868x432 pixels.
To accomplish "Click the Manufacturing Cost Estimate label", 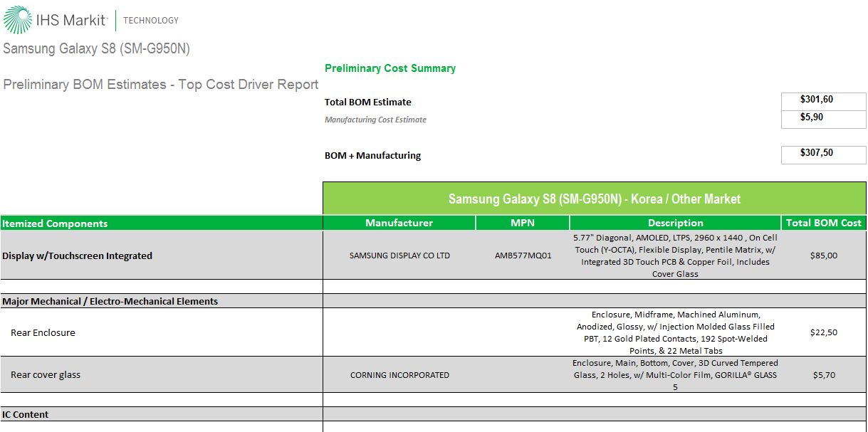I will tap(375, 120).
